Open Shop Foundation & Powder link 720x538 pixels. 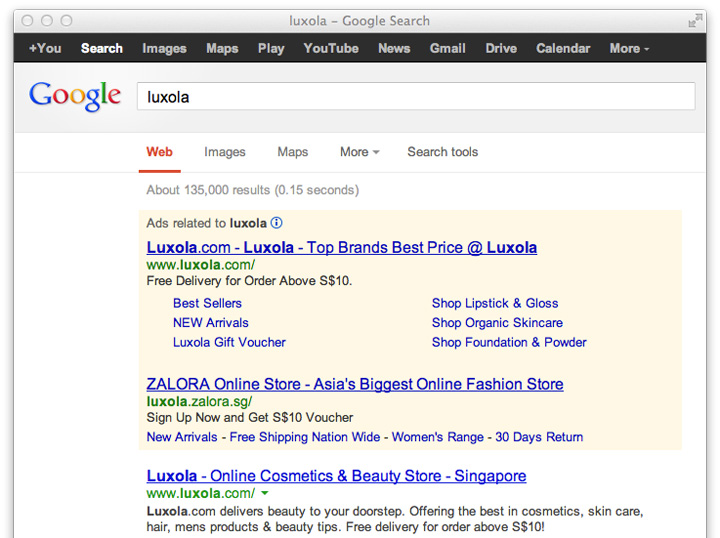[x=509, y=342]
